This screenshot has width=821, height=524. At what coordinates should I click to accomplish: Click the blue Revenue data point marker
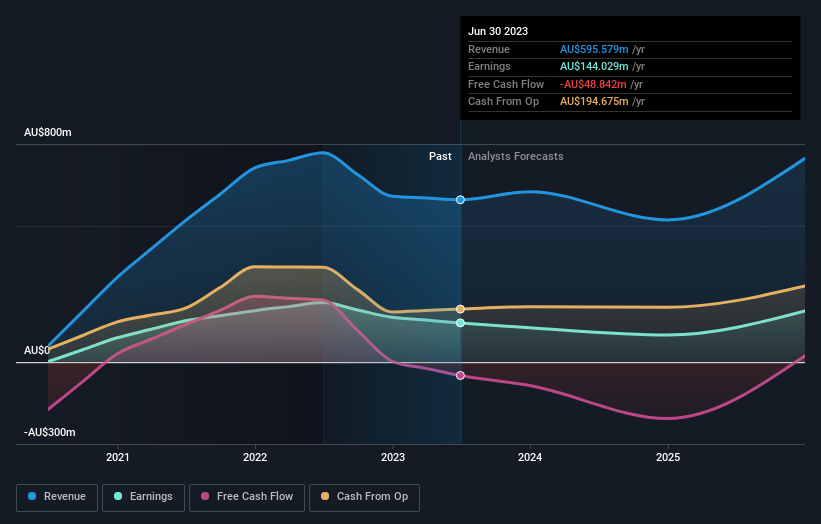[x=460, y=200]
